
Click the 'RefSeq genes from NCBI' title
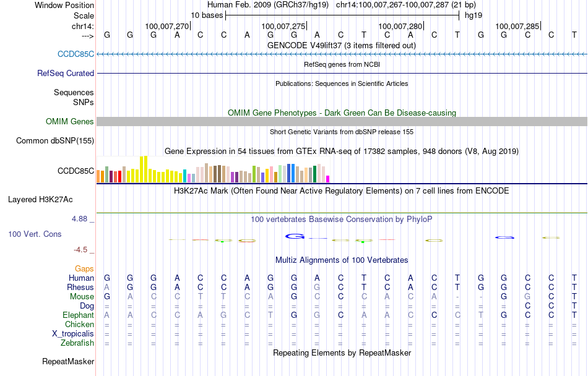[342, 64]
